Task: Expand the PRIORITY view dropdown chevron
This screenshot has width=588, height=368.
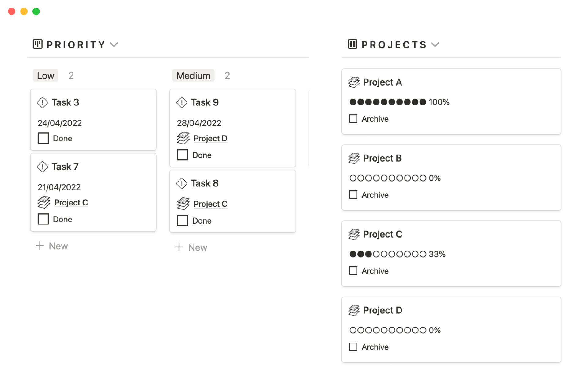Action: pos(114,45)
